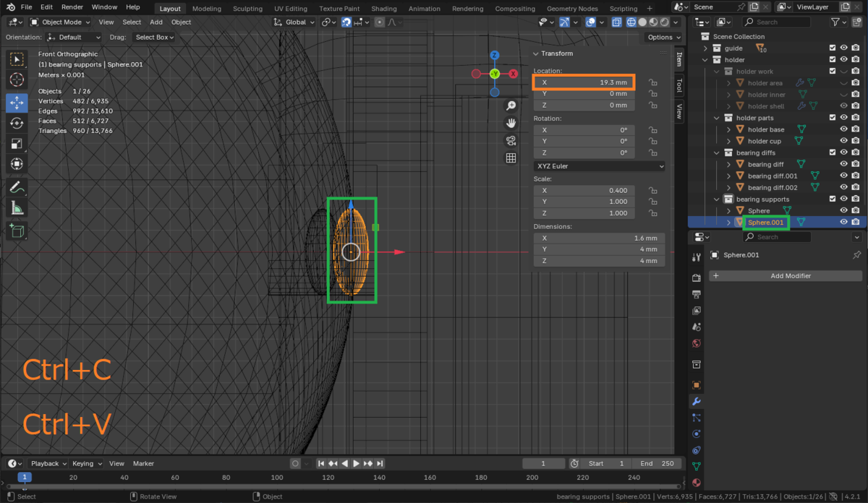Switch to orthographic grid view icon
868x503 pixels.
click(x=511, y=158)
